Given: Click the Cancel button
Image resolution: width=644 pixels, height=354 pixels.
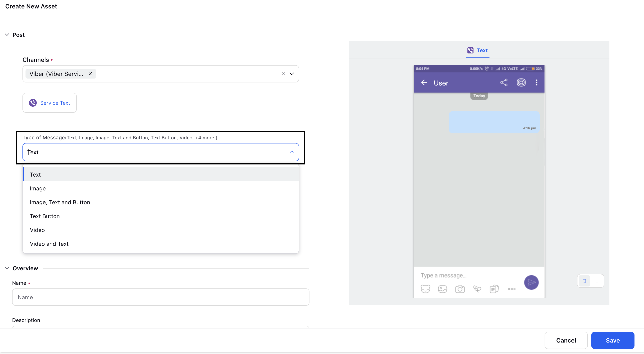Looking at the screenshot, I should [566, 340].
